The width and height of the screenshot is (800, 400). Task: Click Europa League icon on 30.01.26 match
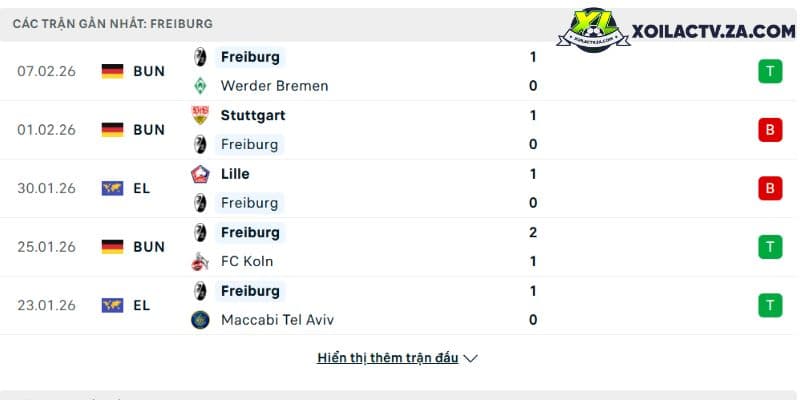pos(112,189)
